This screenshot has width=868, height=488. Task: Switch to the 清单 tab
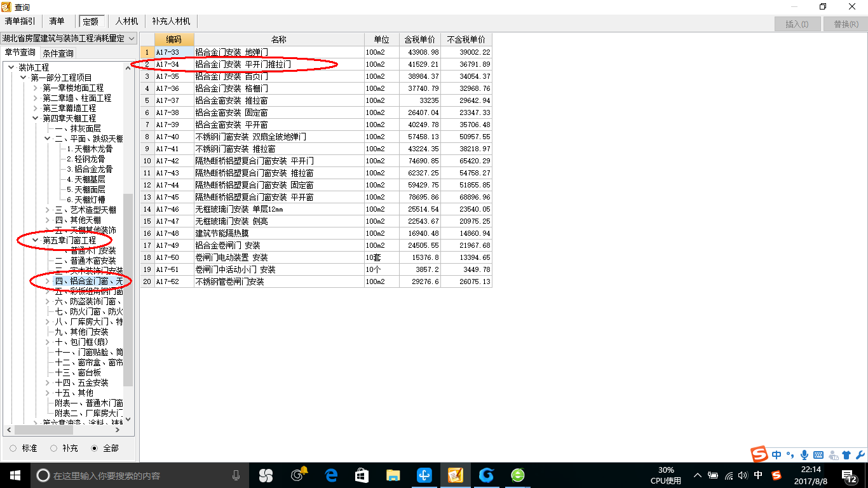click(57, 21)
